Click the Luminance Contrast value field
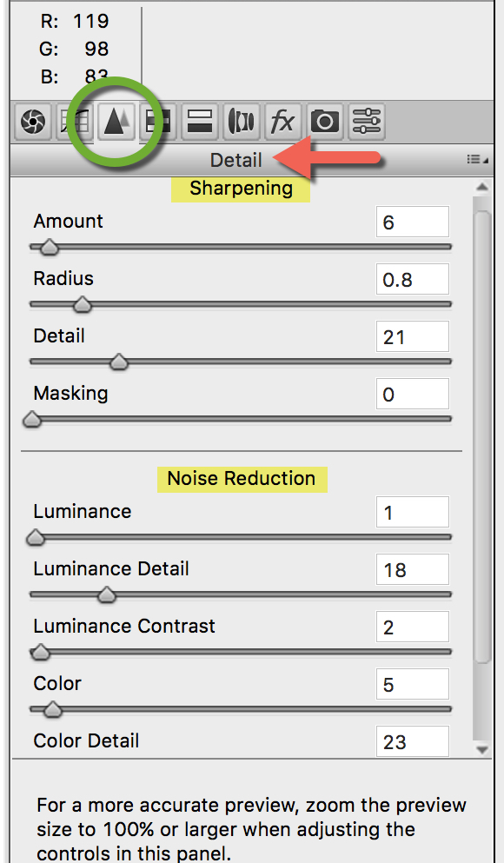The width and height of the screenshot is (504, 863). point(412,627)
